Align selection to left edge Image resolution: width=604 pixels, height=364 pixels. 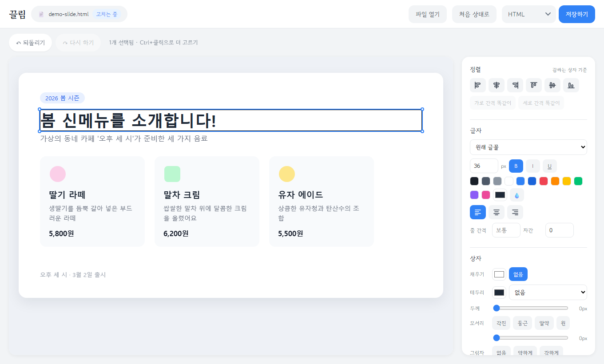(x=478, y=85)
